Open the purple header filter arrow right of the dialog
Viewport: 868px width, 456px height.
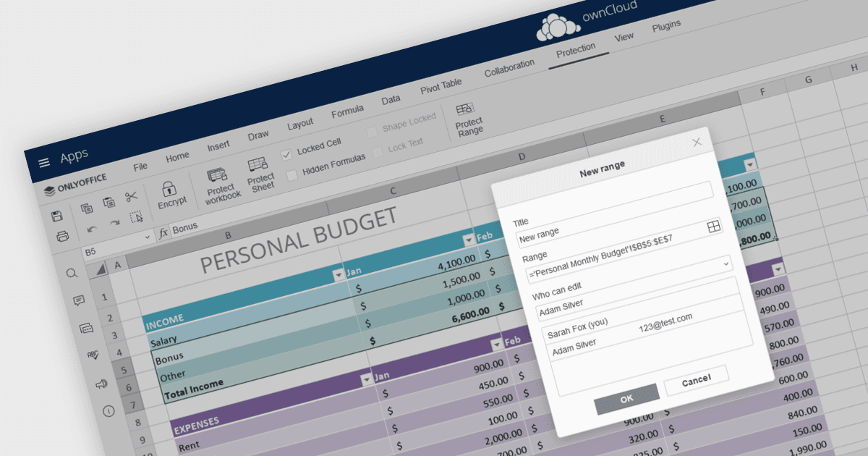tap(778, 270)
